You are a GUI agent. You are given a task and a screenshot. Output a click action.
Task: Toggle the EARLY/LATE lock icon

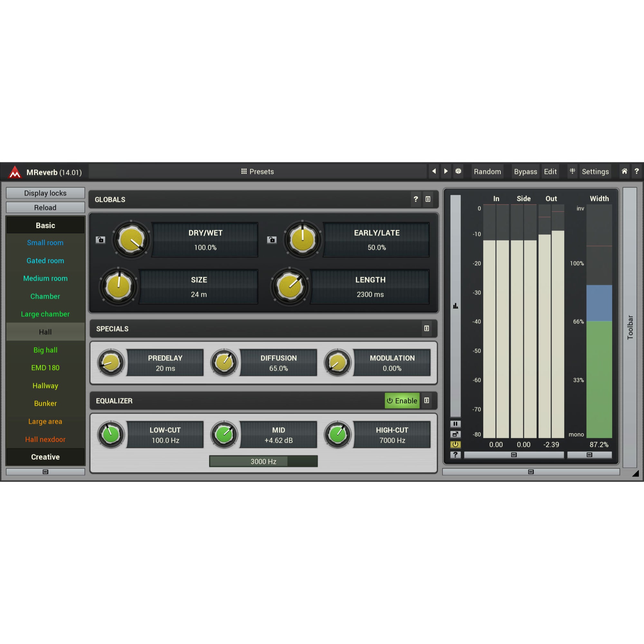[272, 240]
